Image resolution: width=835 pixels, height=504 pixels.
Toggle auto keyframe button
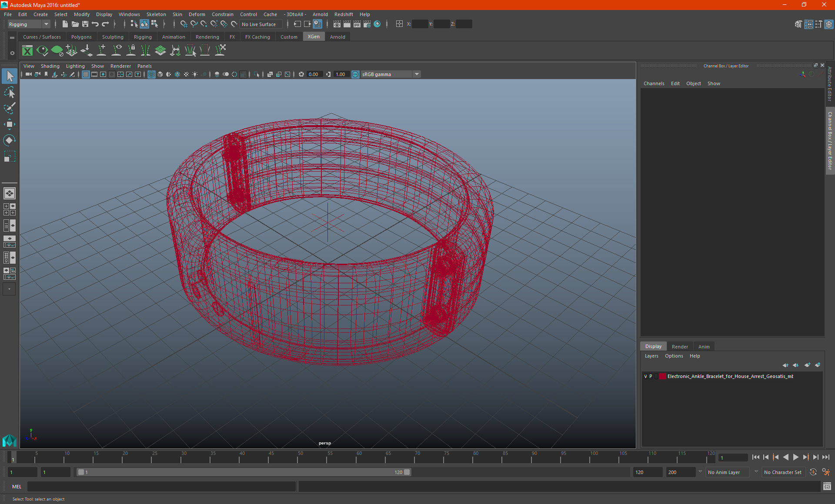click(813, 472)
